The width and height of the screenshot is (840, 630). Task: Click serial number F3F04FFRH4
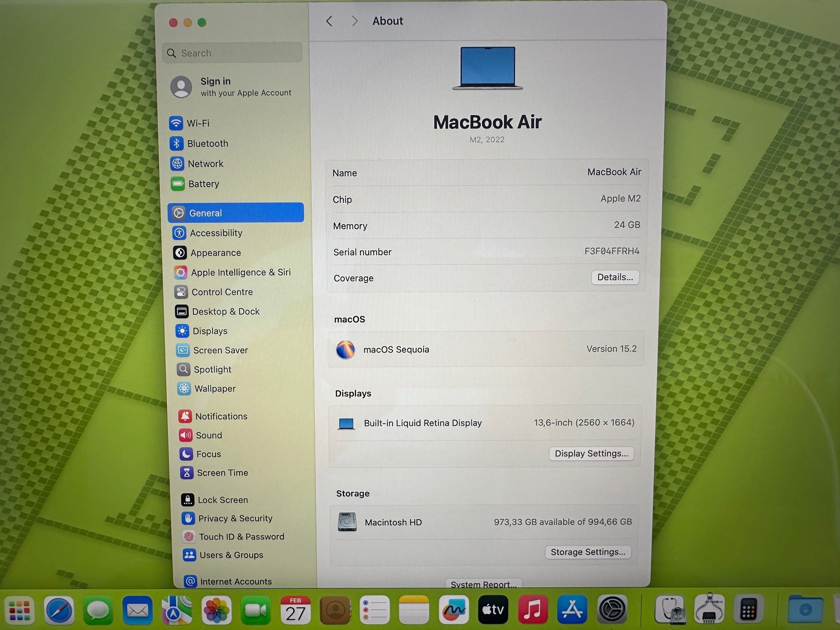(x=612, y=251)
